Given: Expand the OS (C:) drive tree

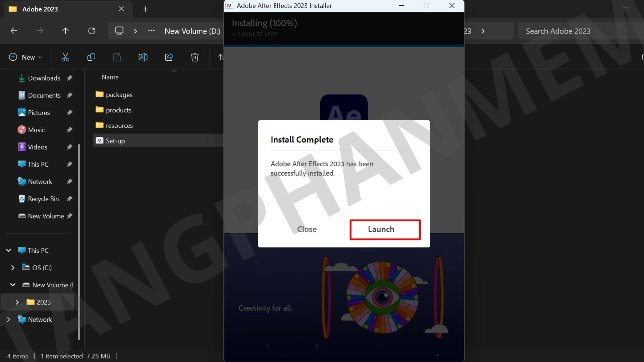Looking at the screenshot, I should click(13, 268).
